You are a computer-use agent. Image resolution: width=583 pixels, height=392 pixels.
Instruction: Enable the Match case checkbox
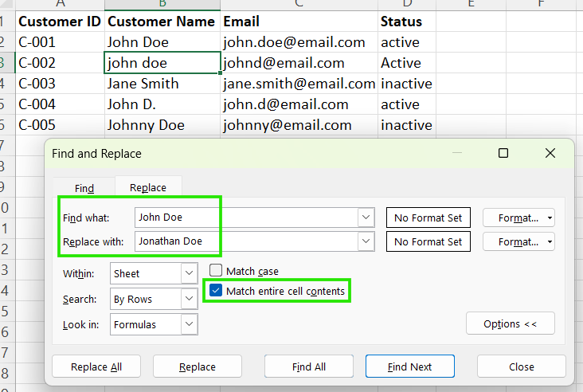[x=216, y=270]
